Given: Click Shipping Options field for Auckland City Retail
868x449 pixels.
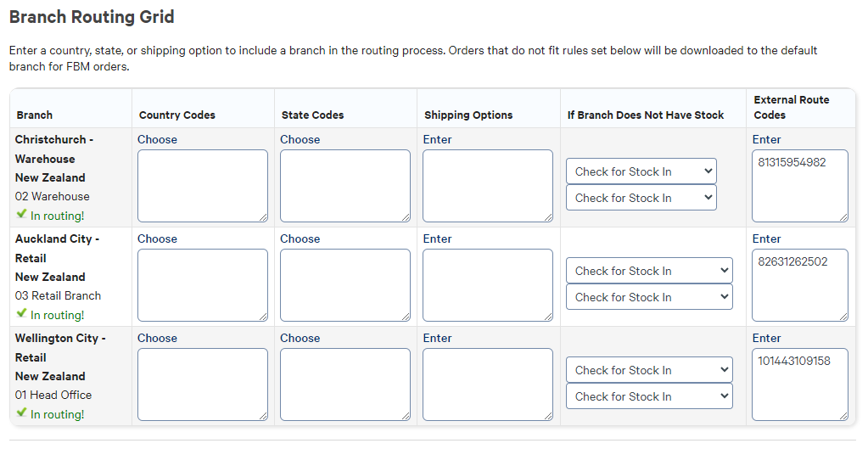Looking at the screenshot, I should pos(487,285).
